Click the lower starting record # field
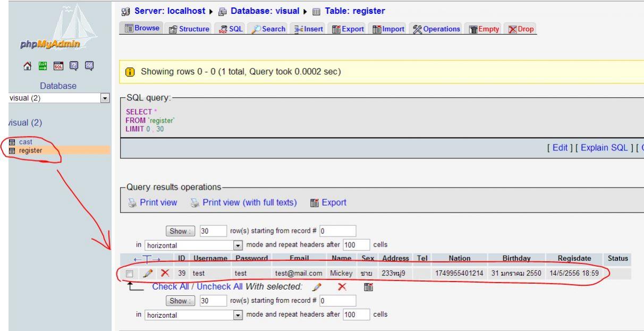 point(338,301)
